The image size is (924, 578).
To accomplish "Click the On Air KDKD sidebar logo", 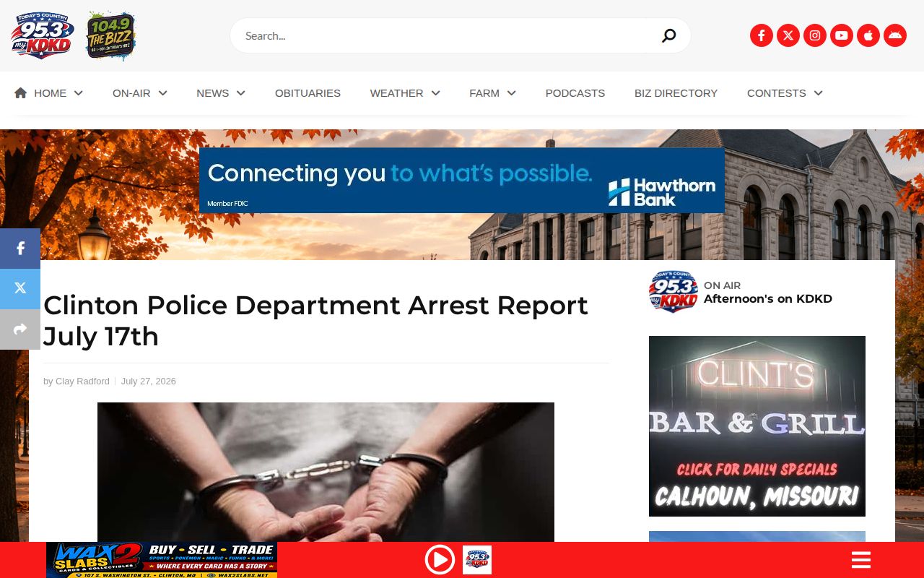I will pos(673,292).
